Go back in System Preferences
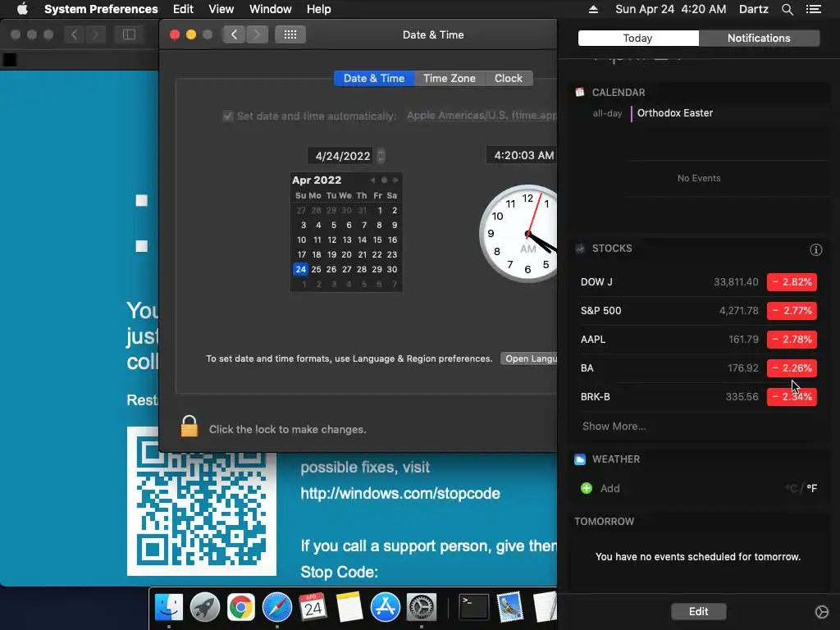The height and width of the screenshot is (630, 840). pyautogui.click(x=234, y=34)
